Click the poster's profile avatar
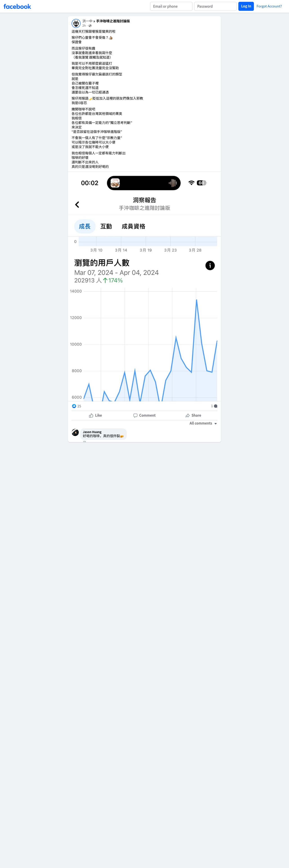Screen dimensions: 289x868 point(76,23)
